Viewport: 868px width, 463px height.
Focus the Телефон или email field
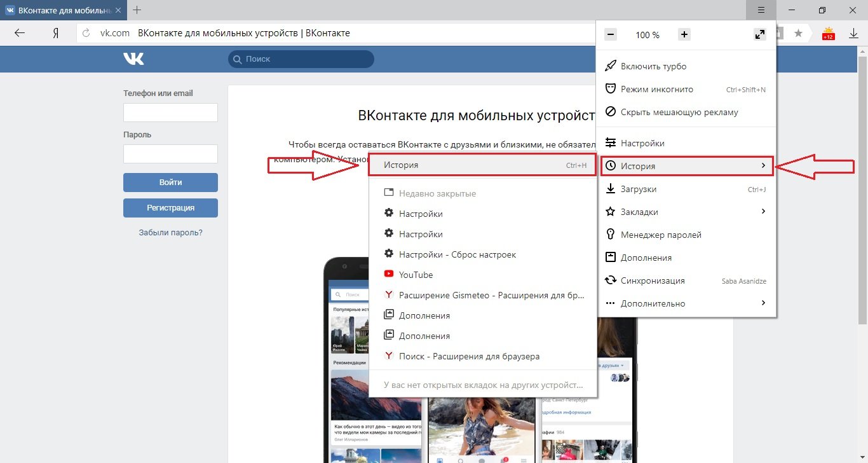[x=170, y=113]
